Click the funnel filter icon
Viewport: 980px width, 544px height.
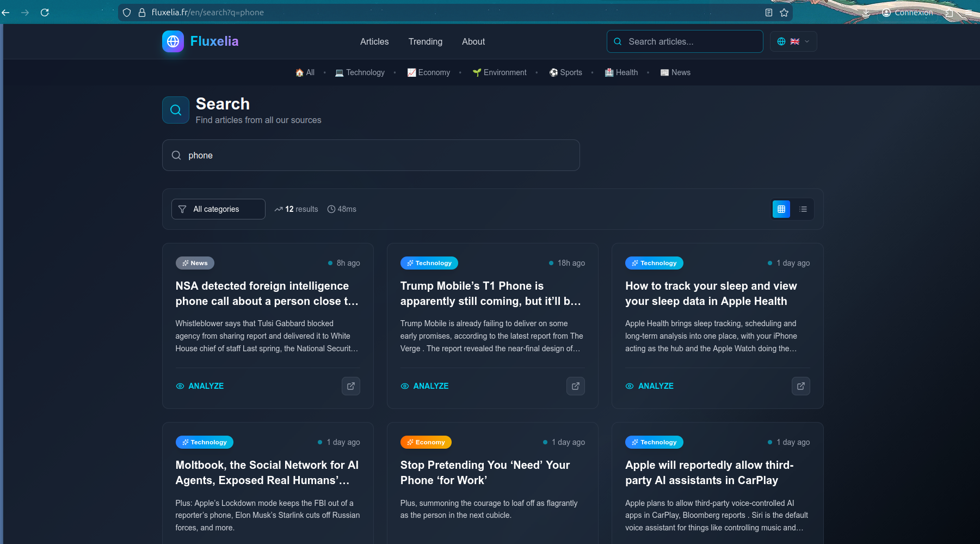(x=182, y=209)
